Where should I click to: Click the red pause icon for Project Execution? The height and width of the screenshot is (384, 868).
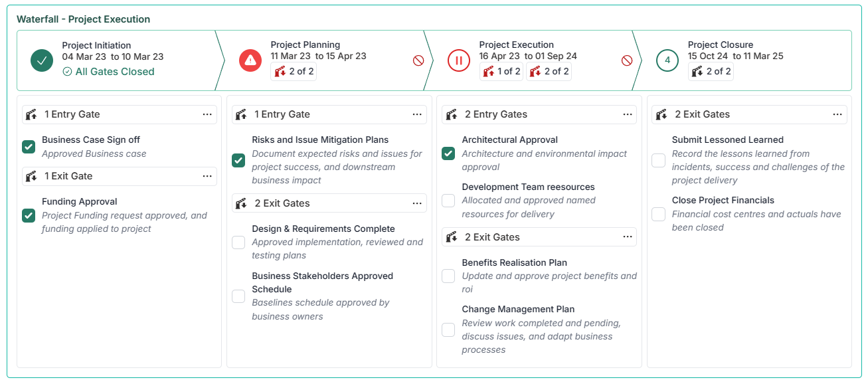pos(458,60)
